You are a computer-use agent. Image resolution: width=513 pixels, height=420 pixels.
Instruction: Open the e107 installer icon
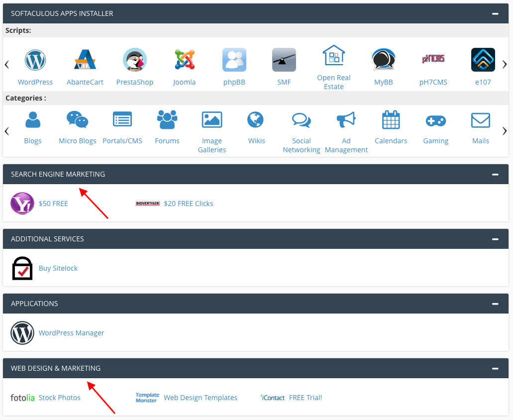tap(483, 61)
